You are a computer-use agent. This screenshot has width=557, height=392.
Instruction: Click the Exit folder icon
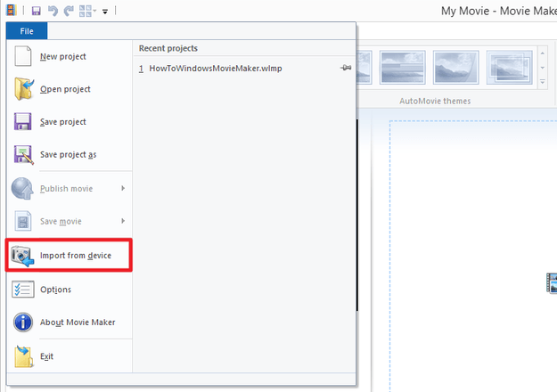[23, 356]
